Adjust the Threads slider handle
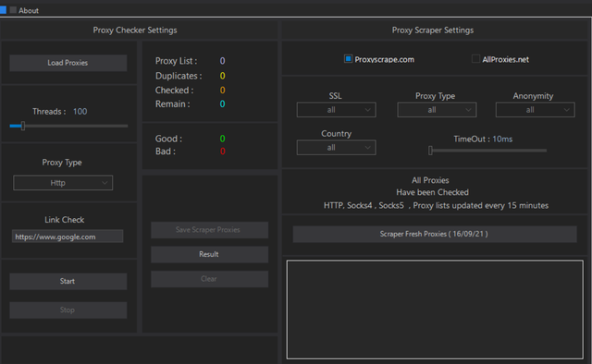592x364 pixels. pos(23,126)
